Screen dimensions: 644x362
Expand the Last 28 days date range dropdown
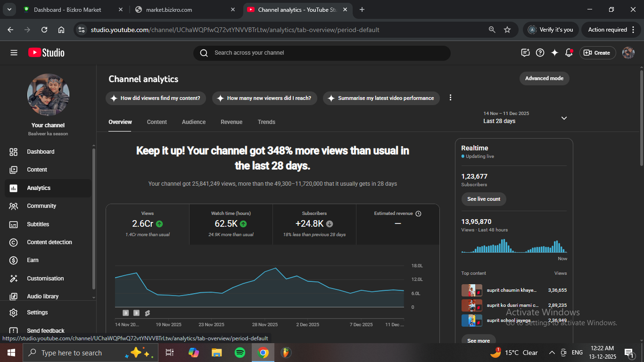pyautogui.click(x=564, y=118)
